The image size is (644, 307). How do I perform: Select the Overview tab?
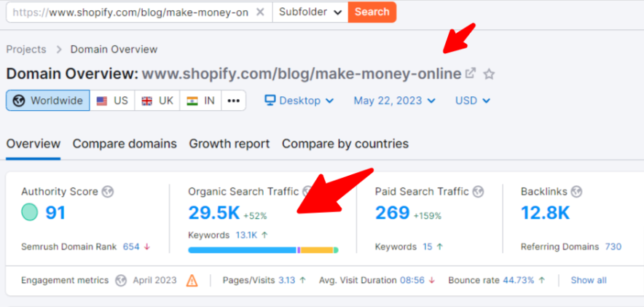(34, 144)
